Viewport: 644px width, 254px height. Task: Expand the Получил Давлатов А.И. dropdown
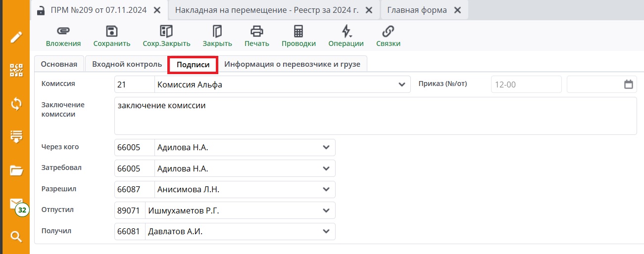326,231
